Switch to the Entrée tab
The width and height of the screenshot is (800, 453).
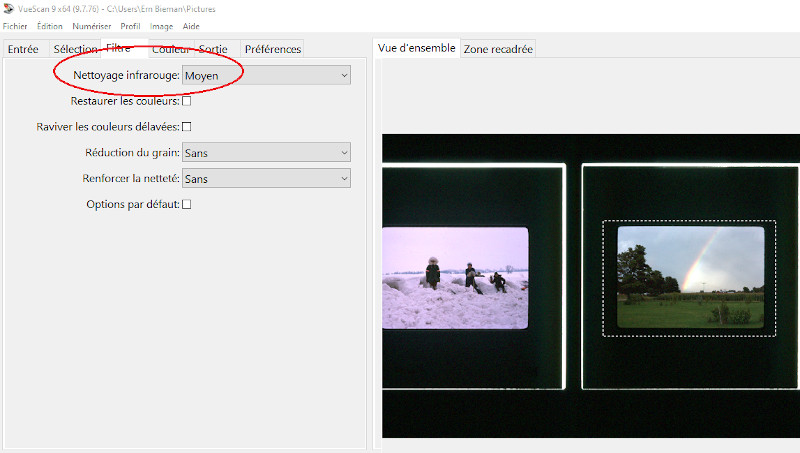(x=23, y=49)
